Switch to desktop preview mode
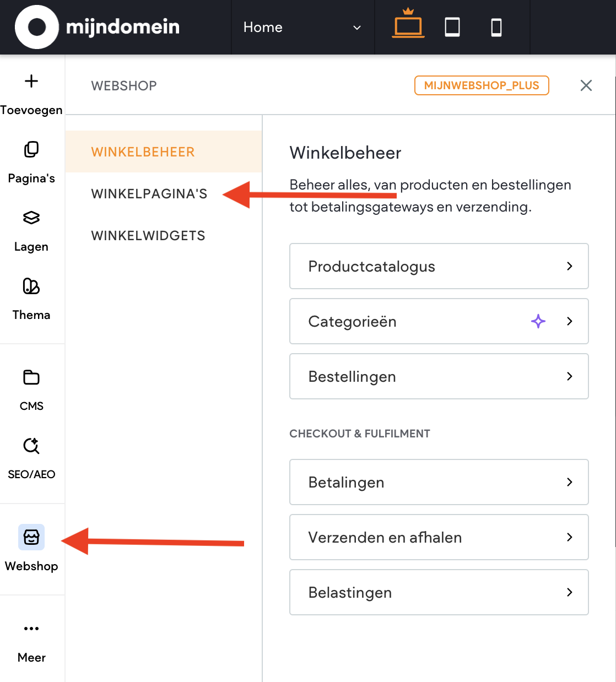The width and height of the screenshot is (616, 682). (x=408, y=26)
